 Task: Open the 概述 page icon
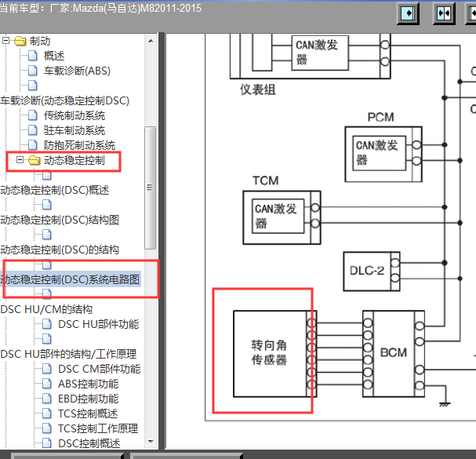coord(32,56)
